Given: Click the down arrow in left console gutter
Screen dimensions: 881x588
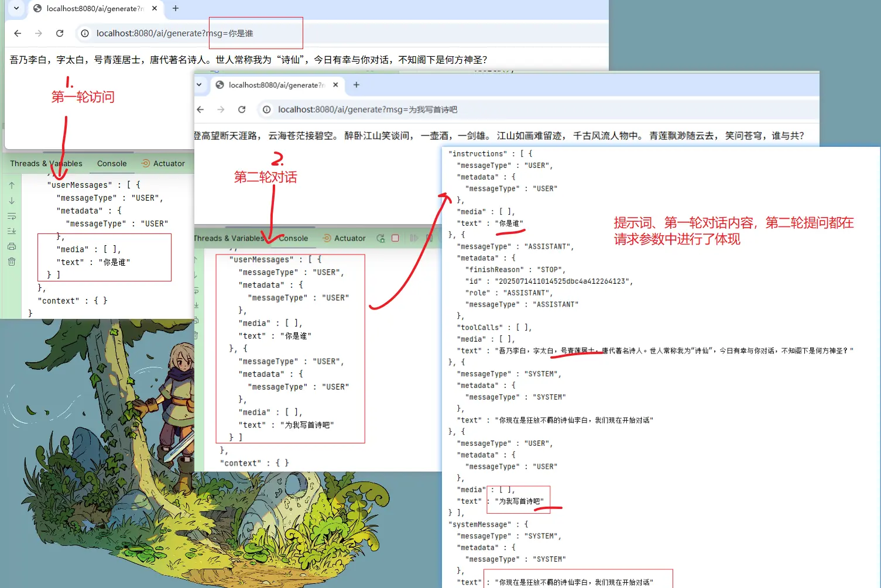Looking at the screenshot, I should coord(12,201).
